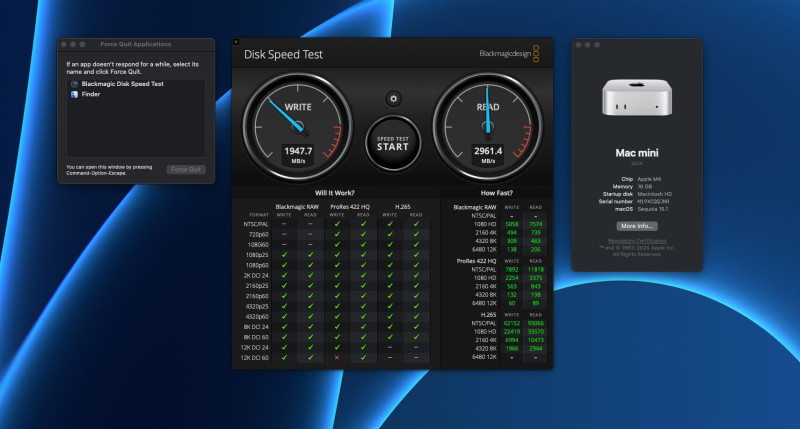Click the 7892 ProRes write value

point(512,269)
